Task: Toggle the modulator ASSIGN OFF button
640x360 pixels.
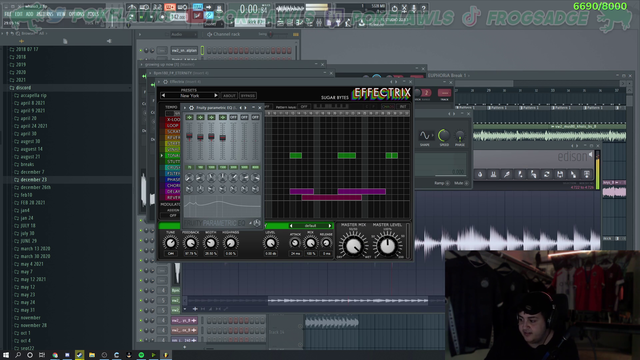Action: pos(173,215)
